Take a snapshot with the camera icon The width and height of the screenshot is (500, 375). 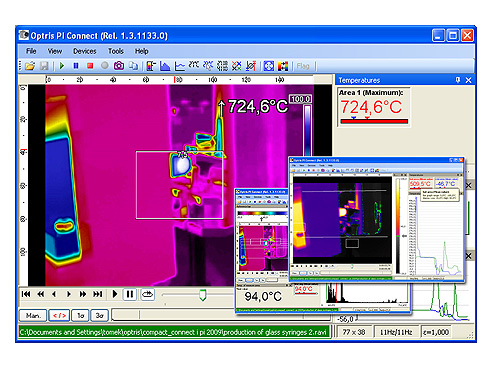119,66
